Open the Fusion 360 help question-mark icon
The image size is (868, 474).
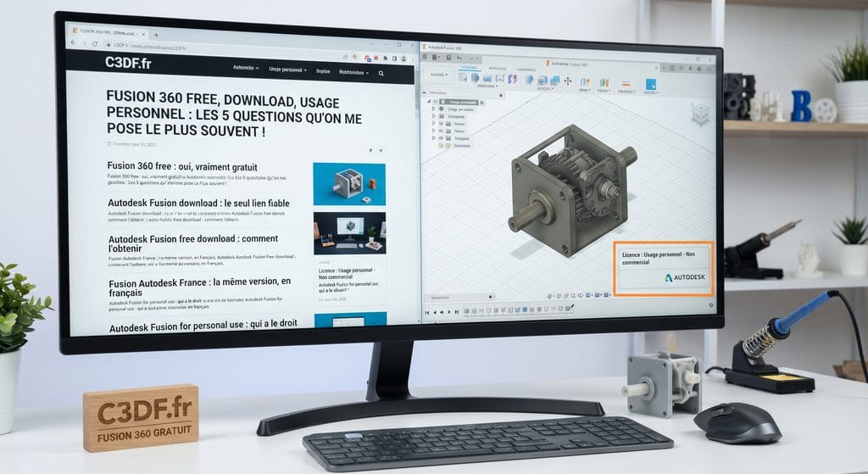699,69
